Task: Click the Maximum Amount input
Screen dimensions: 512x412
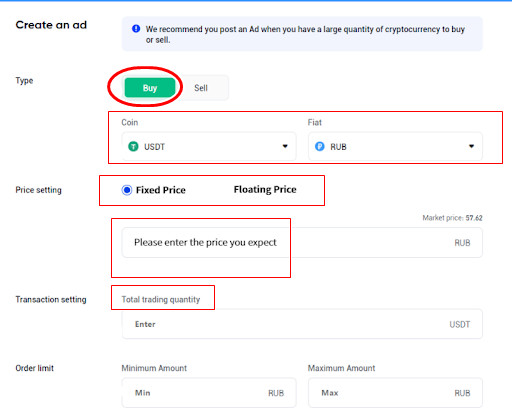Action: [x=395, y=393]
